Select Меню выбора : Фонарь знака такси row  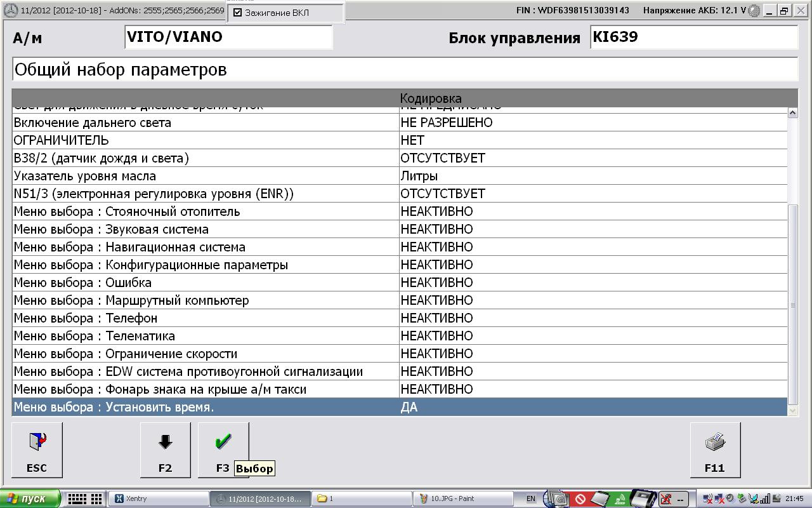click(x=400, y=389)
